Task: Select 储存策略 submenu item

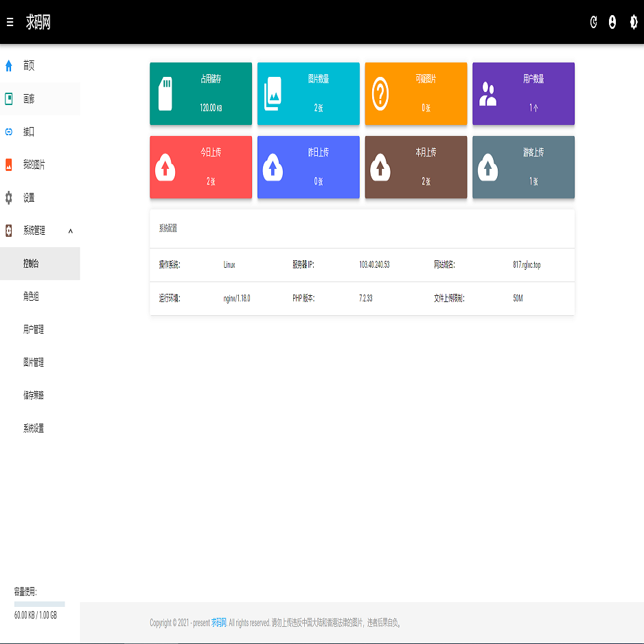Action: tap(34, 395)
